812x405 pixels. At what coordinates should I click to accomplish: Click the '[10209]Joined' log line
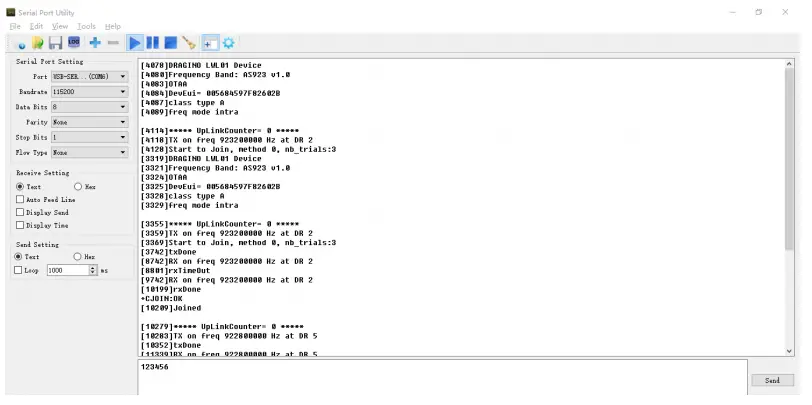tap(171, 308)
